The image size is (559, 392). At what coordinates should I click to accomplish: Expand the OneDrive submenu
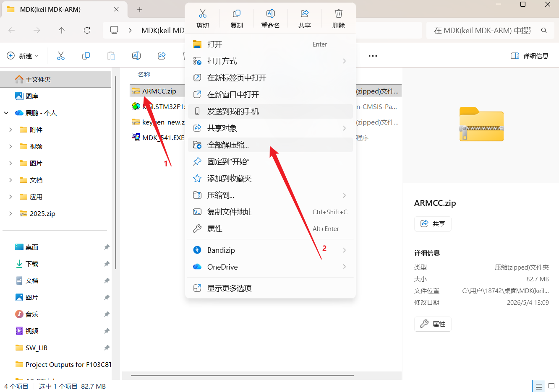(270, 267)
